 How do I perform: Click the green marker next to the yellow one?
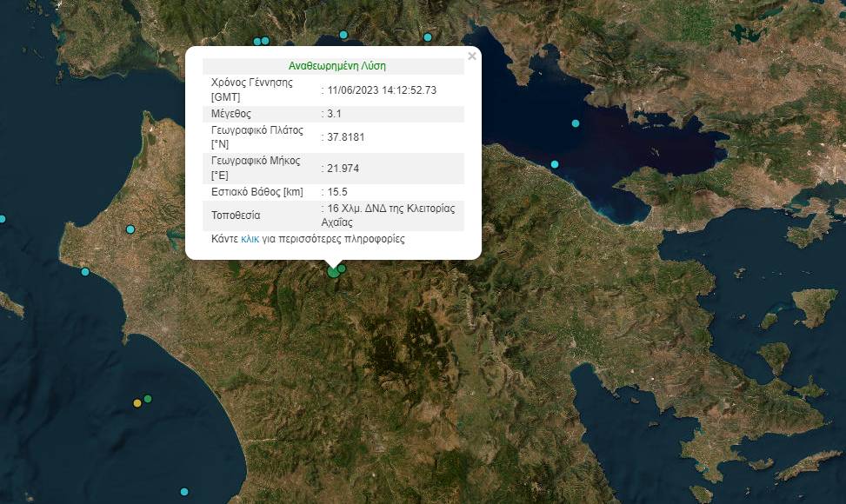pyautogui.click(x=148, y=399)
